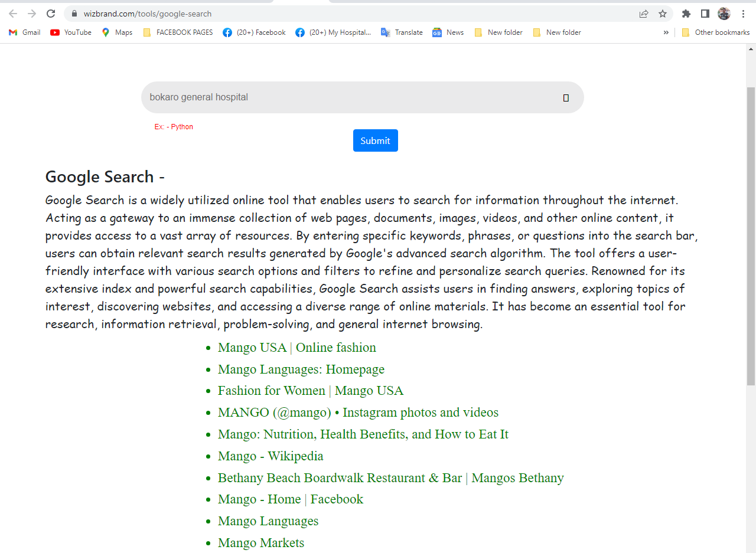756x553 pixels.
Task: Open the browser side panel icon
Action: pyautogui.click(x=704, y=13)
